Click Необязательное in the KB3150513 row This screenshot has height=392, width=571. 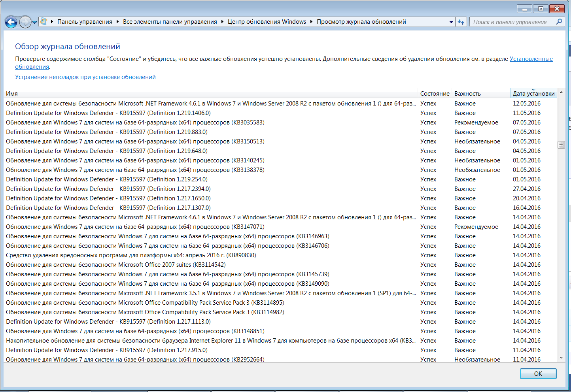click(477, 141)
